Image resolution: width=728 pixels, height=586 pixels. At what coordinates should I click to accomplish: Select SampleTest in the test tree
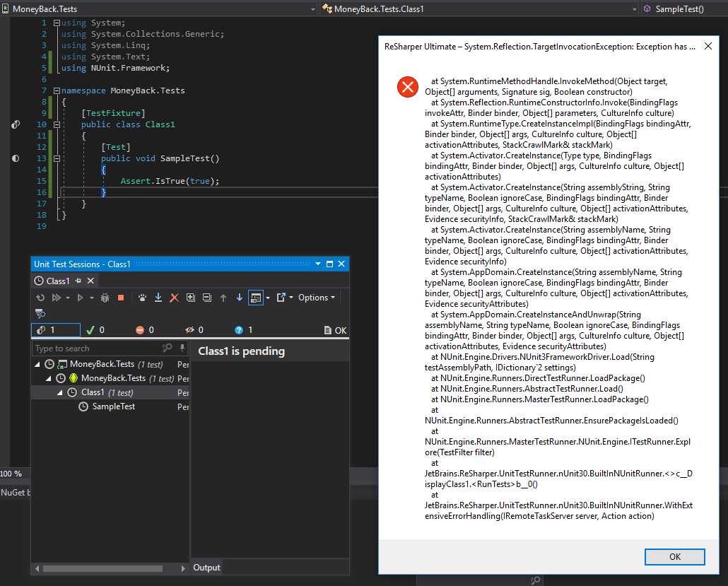click(x=113, y=406)
